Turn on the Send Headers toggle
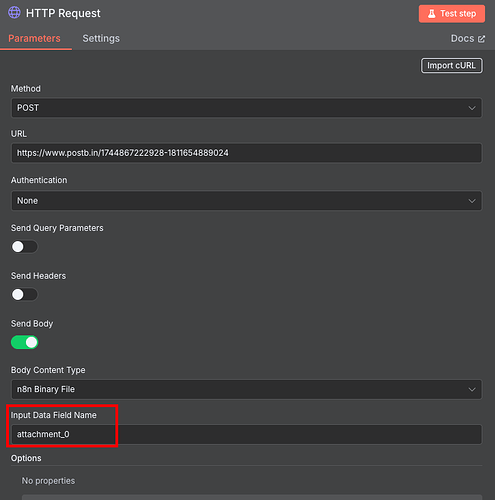The width and height of the screenshot is (495, 500). point(24,295)
